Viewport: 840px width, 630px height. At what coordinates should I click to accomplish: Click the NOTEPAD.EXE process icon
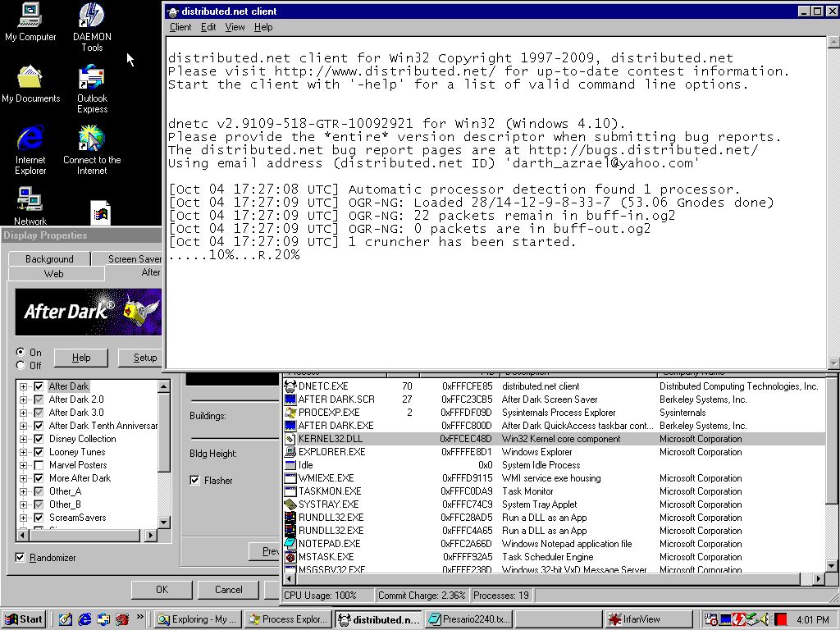pyautogui.click(x=290, y=544)
